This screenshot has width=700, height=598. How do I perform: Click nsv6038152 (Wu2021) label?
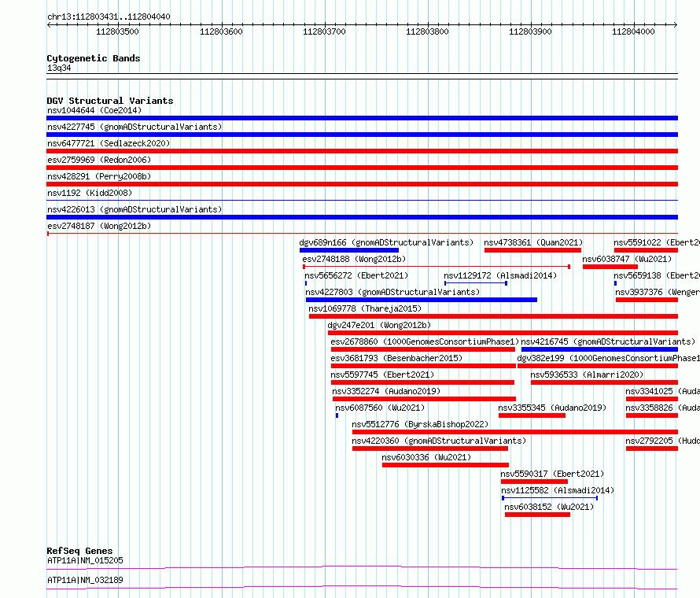549,507
